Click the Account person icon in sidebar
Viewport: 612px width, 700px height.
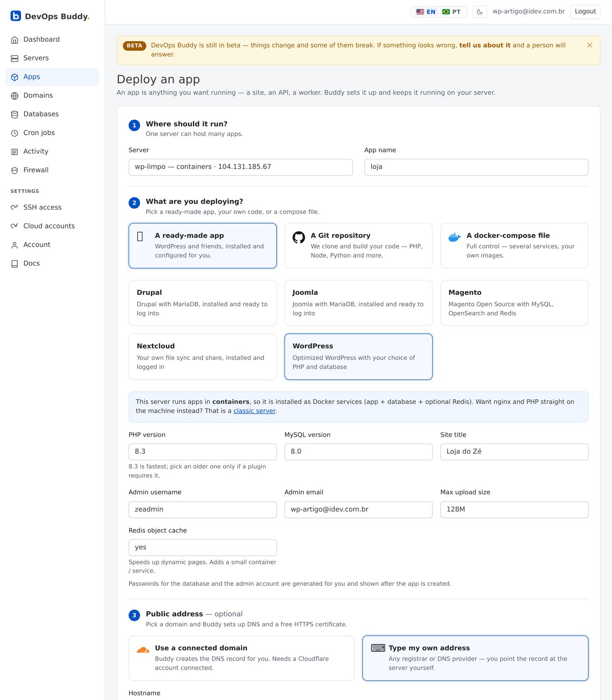(14, 245)
